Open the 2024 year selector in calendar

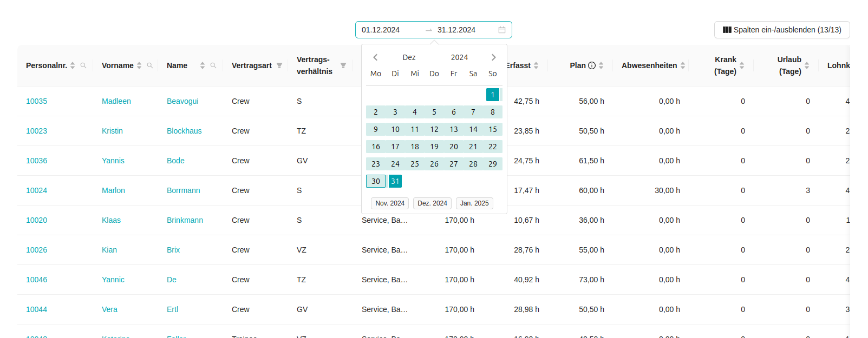click(x=459, y=57)
